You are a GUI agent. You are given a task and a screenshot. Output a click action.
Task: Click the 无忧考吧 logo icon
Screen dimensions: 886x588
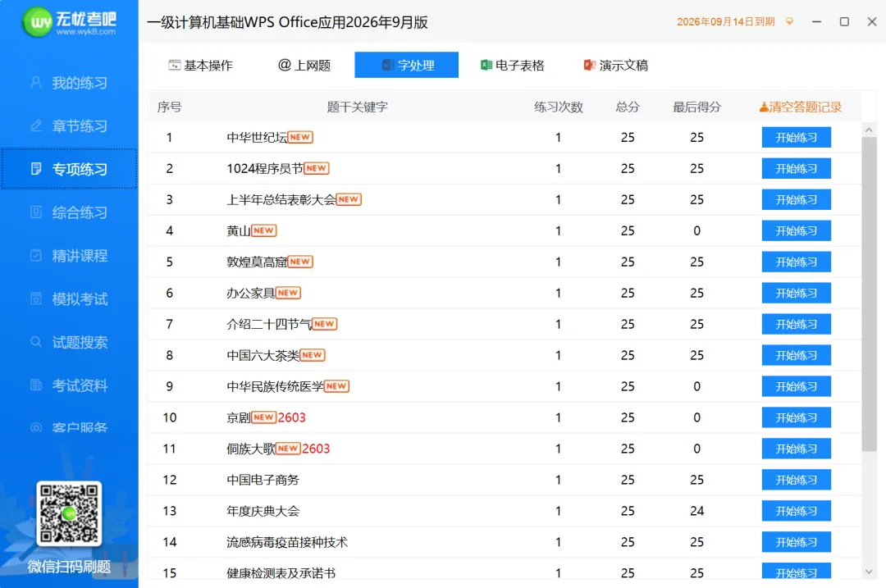[38, 22]
